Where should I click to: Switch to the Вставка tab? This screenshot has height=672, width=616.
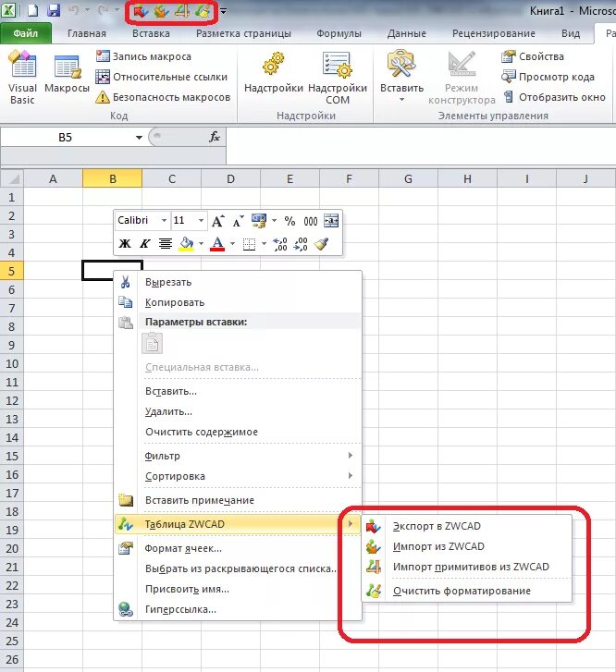(151, 33)
